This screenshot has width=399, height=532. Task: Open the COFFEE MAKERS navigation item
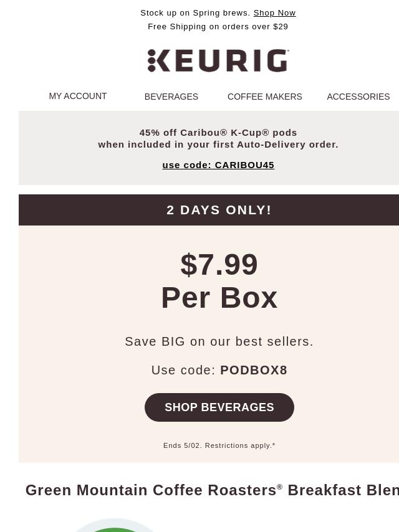pyautogui.click(x=264, y=97)
